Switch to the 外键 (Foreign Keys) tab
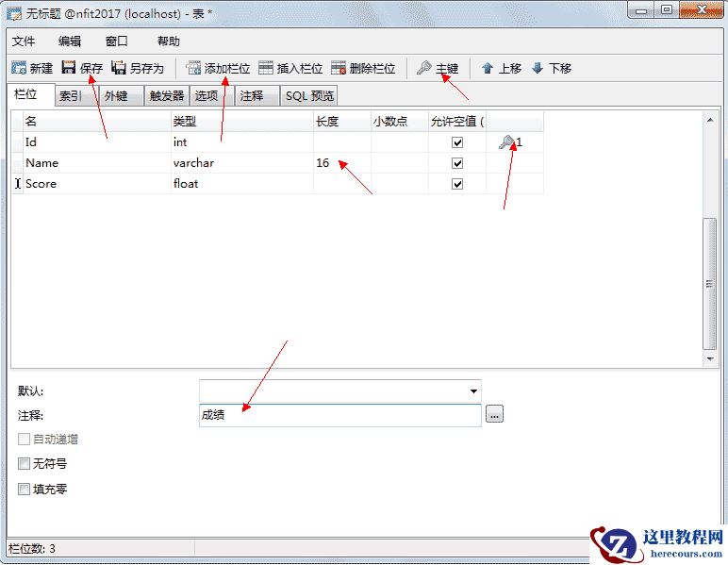This screenshot has width=728, height=565. point(122,96)
